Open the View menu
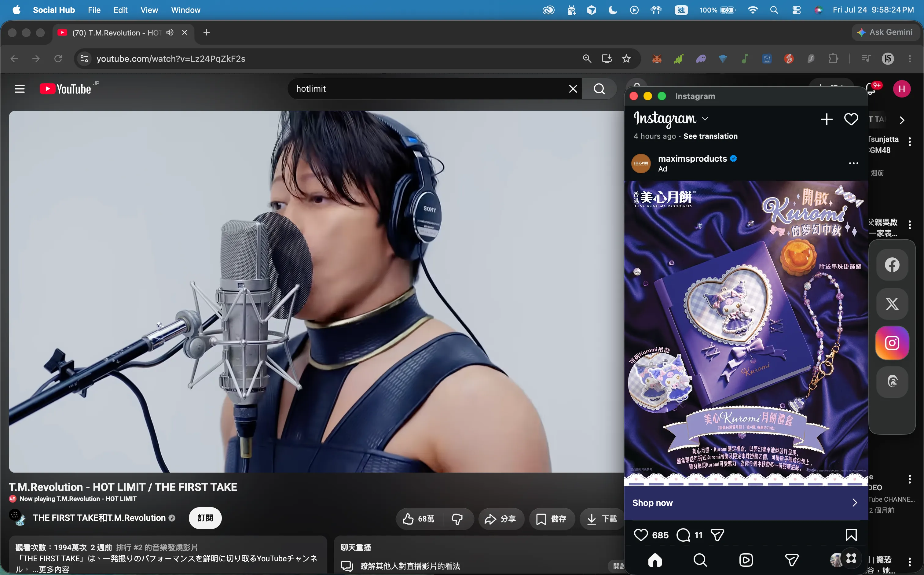This screenshot has height=575, width=924. point(149,10)
